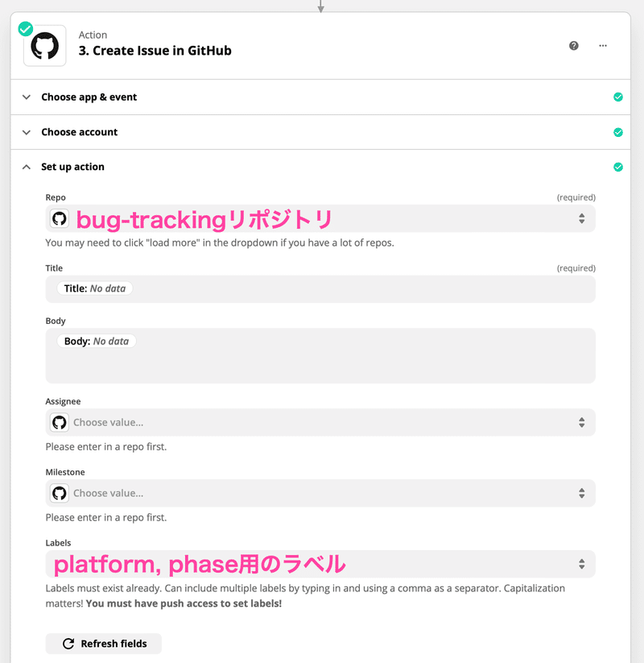
Task: Click inside the Body text area
Action: pos(320,355)
